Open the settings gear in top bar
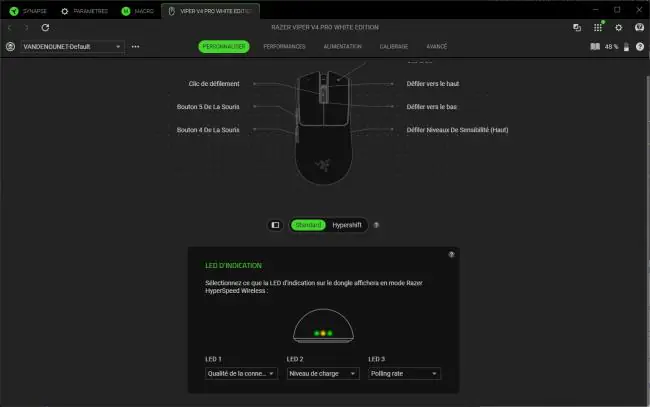650x407 pixels. pos(618,27)
